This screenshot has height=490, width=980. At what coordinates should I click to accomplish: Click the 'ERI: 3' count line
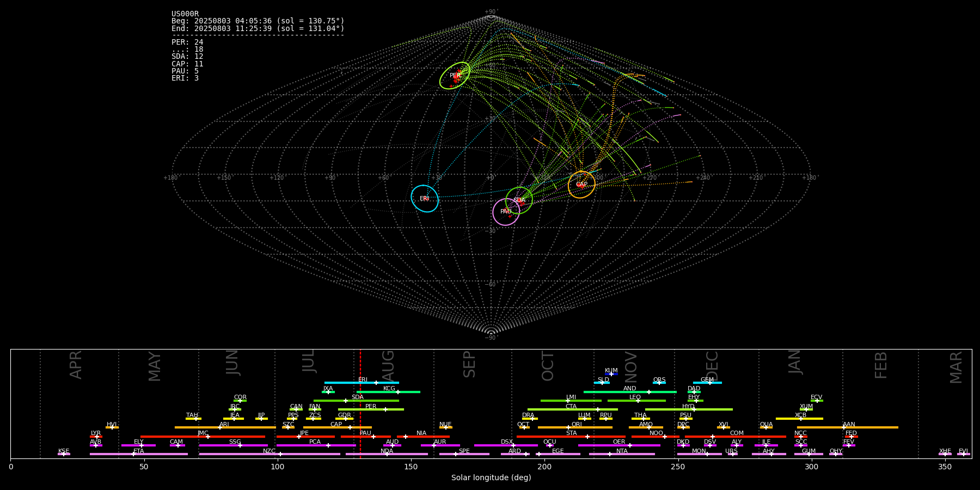click(185, 78)
